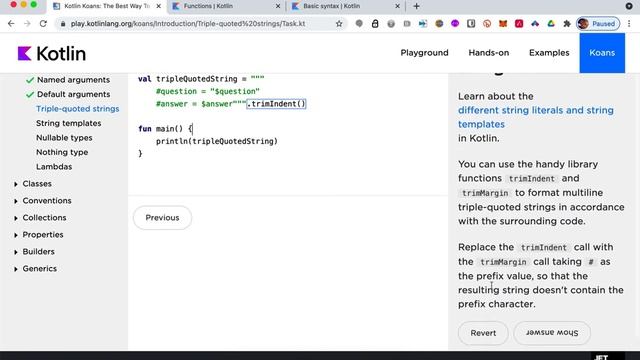Screen dimensions: 640x360
Task: Expand the Builders section
Action: (34, 252)
